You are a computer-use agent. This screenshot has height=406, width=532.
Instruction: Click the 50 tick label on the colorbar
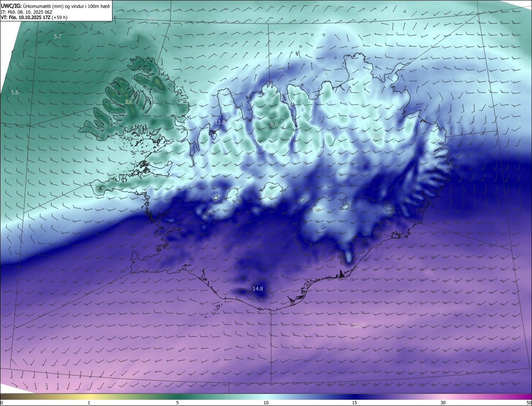[x=529, y=403]
